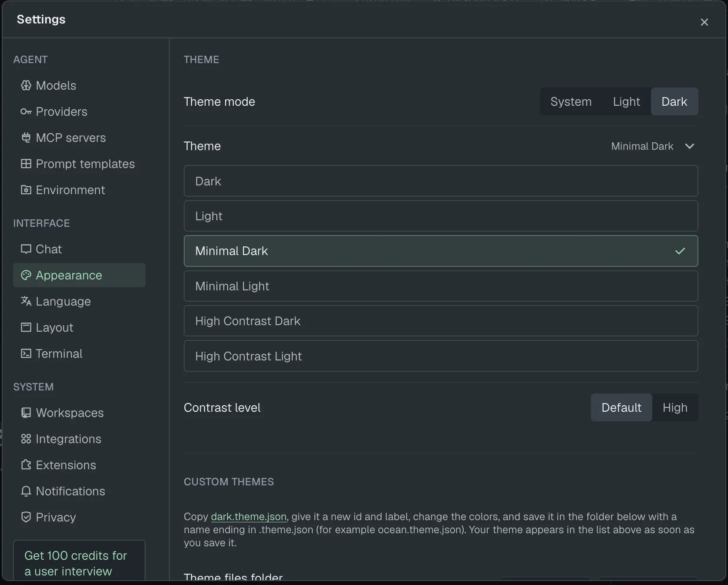The image size is (728, 585).
Task: Open the Environment settings label
Action: [x=70, y=190]
